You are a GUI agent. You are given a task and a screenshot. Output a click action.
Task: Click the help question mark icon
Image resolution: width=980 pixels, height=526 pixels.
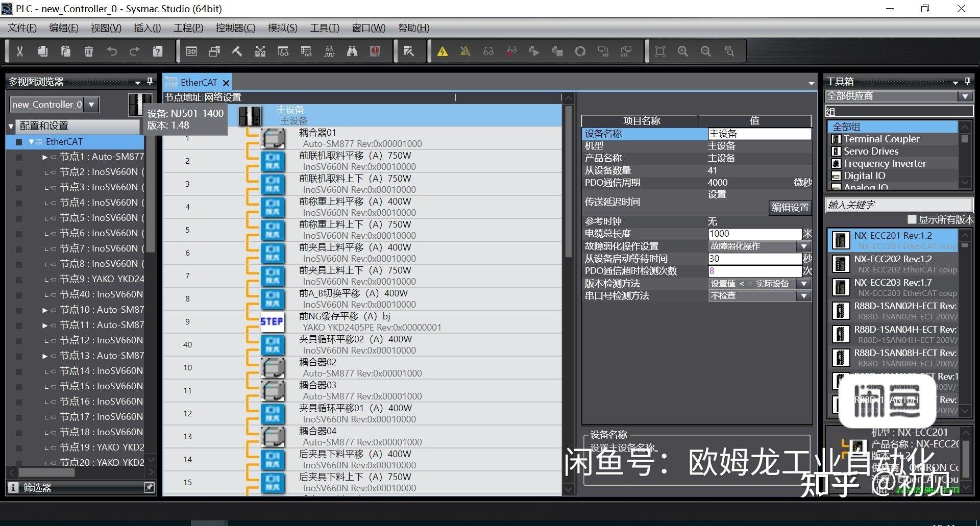point(158,51)
